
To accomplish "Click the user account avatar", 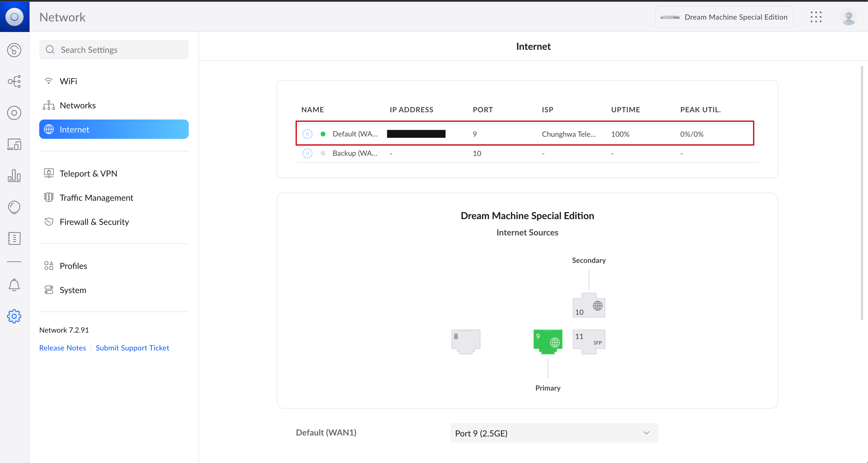I will click(848, 17).
